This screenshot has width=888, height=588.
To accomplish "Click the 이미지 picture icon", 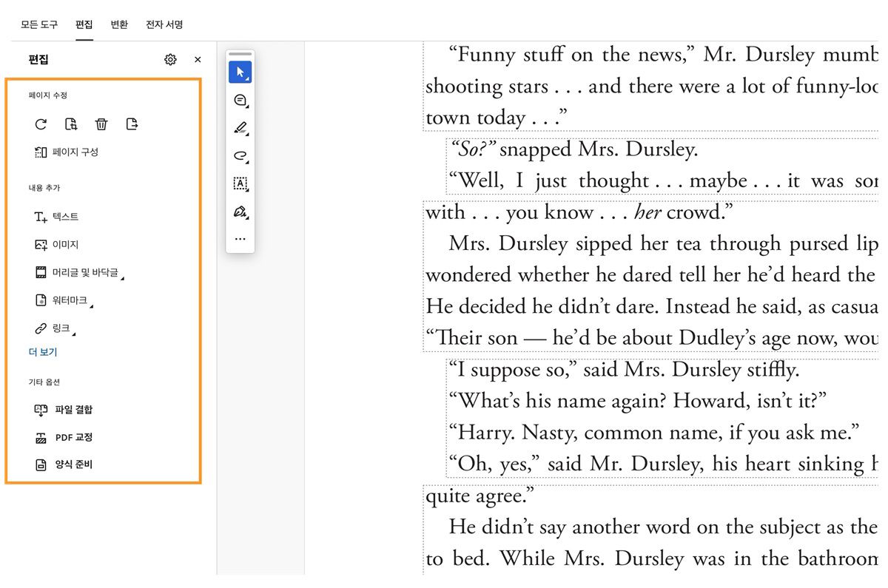I will click(41, 245).
